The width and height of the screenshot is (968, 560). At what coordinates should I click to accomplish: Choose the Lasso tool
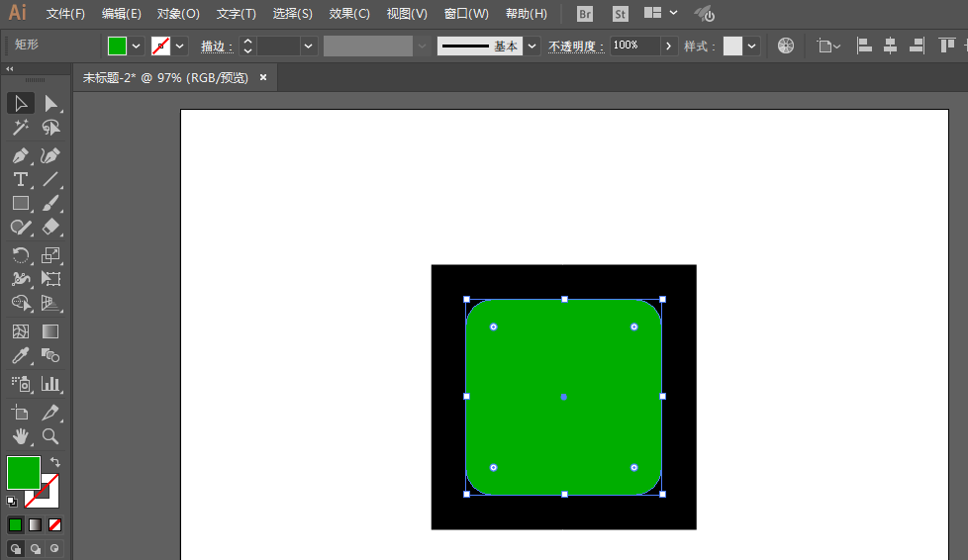50,128
